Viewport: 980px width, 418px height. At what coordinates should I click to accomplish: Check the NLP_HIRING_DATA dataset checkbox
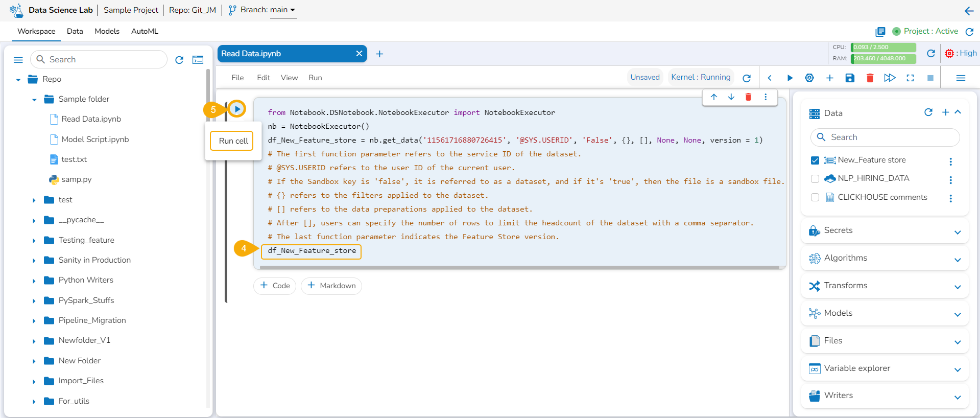[x=815, y=179]
